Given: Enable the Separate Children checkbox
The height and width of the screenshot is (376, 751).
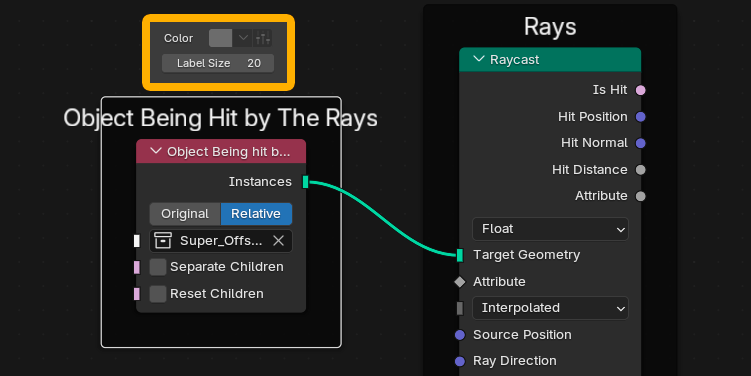Looking at the screenshot, I should point(158,267).
